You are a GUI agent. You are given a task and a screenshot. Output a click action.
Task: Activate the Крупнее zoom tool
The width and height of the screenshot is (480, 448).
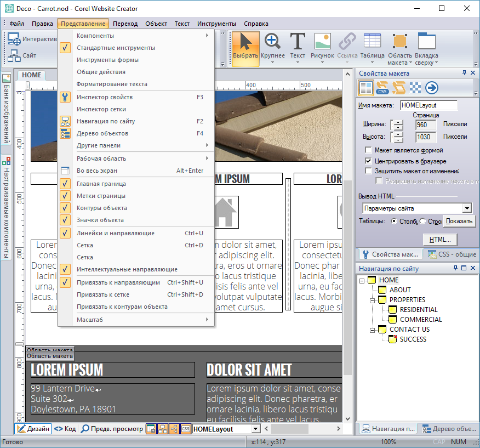(272, 48)
